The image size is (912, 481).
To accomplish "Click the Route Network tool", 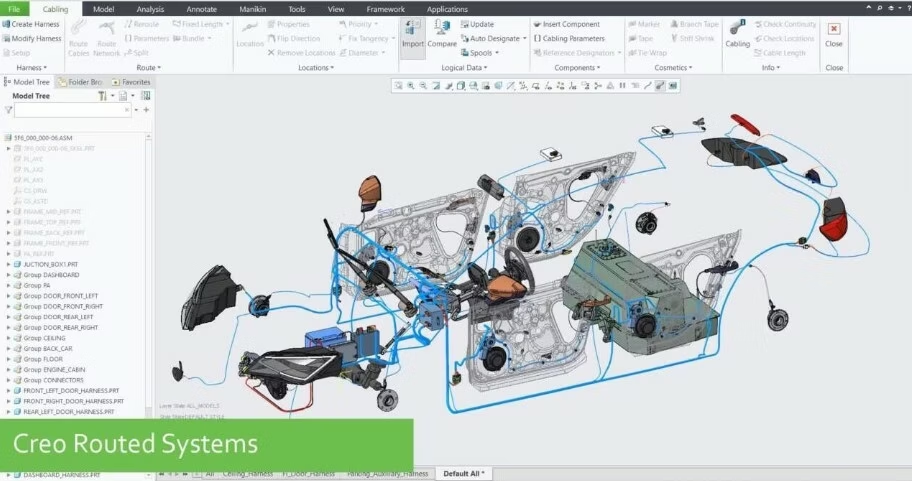I will (106, 38).
